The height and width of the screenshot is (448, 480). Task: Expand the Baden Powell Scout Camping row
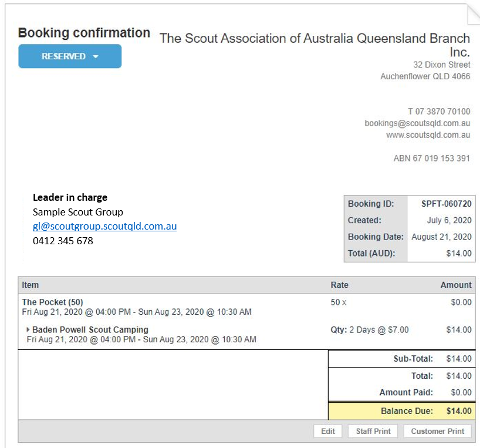[28, 330]
